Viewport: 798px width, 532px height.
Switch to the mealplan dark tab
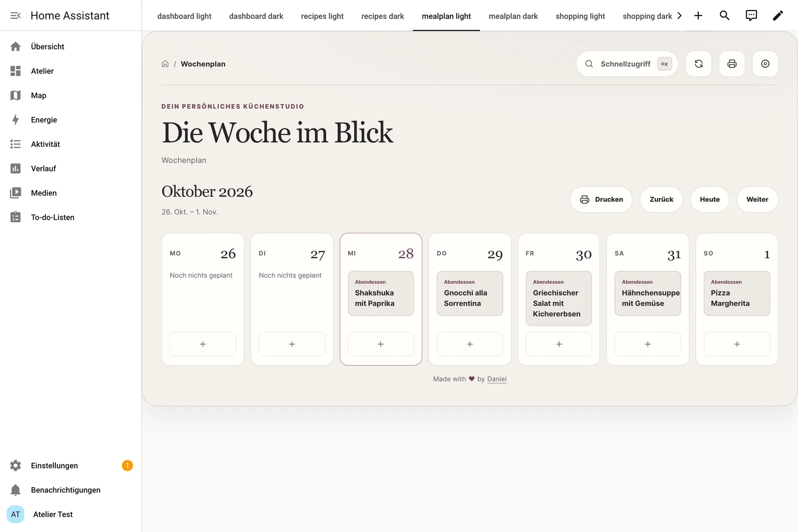(x=513, y=16)
